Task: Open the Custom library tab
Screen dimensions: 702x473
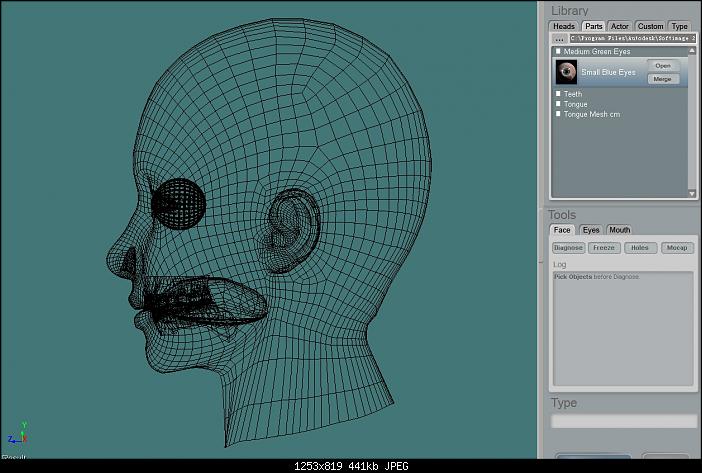Action: click(x=650, y=26)
